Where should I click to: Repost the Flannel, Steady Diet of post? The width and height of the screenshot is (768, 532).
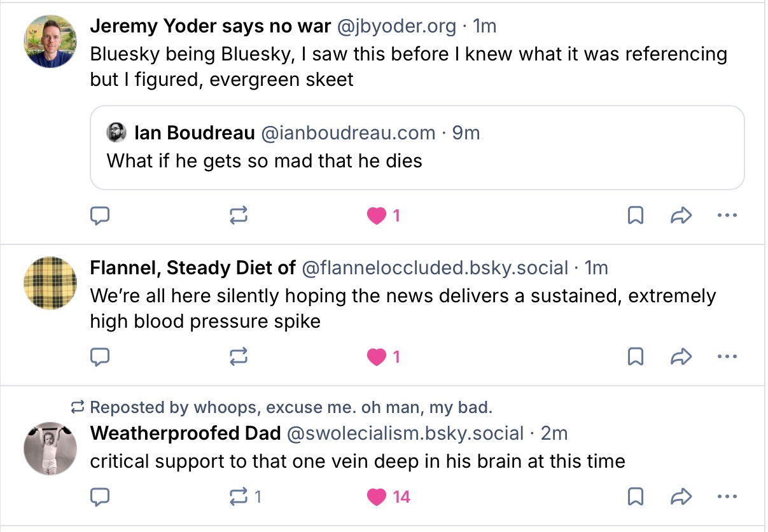(x=238, y=357)
